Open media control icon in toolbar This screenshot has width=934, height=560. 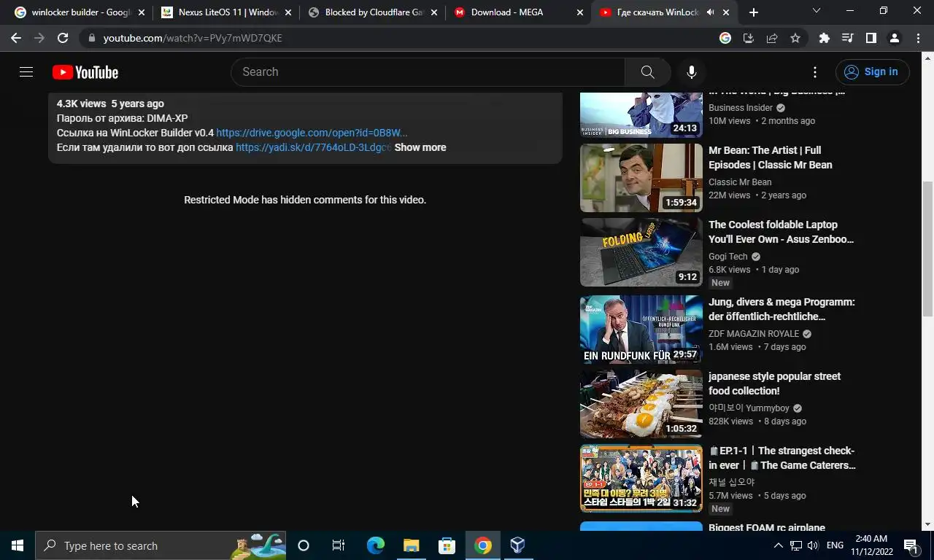[848, 38]
